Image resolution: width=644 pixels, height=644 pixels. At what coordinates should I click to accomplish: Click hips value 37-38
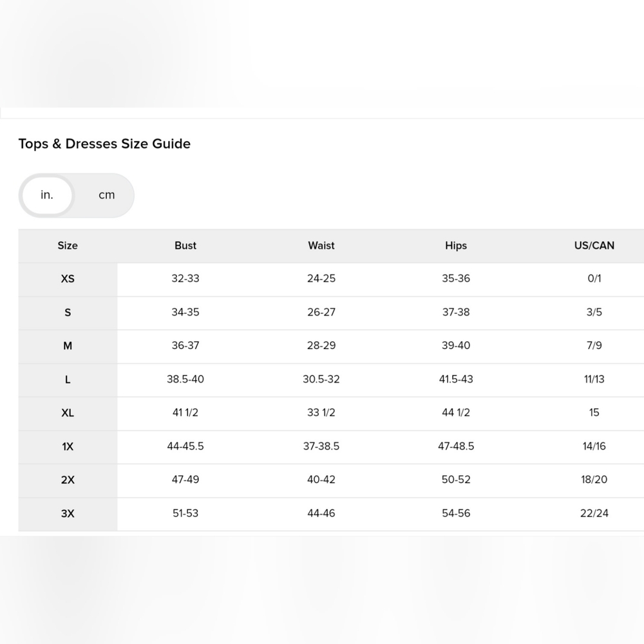[x=456, y=312]
